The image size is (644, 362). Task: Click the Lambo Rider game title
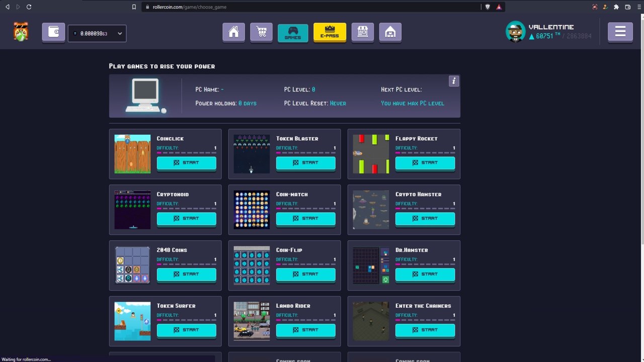tap(293, 306)
